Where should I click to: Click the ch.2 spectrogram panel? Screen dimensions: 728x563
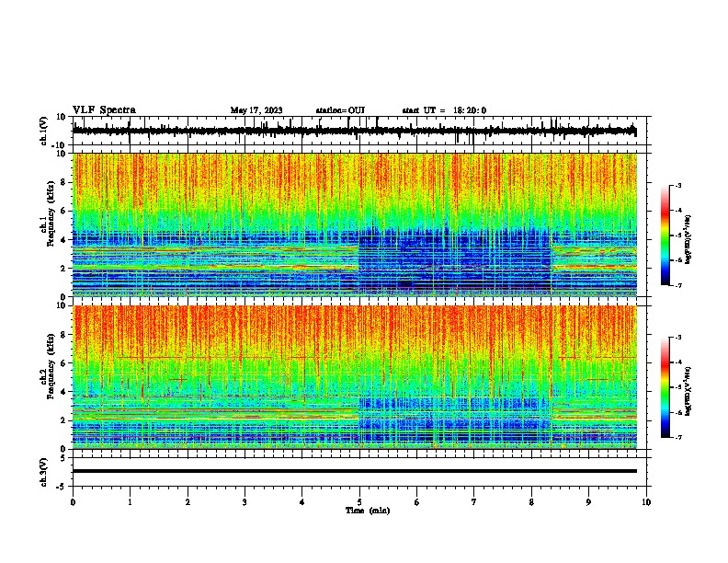[x=355, y=377]
